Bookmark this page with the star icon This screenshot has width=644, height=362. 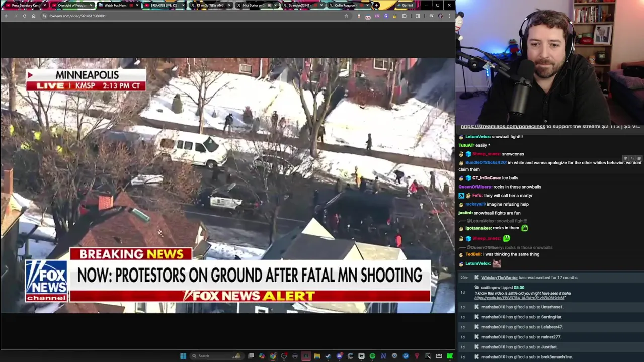click(x=346, y=16)
